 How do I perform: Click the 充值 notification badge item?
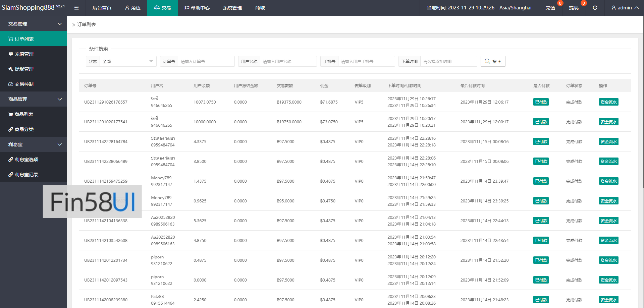(x=550, y=8)
